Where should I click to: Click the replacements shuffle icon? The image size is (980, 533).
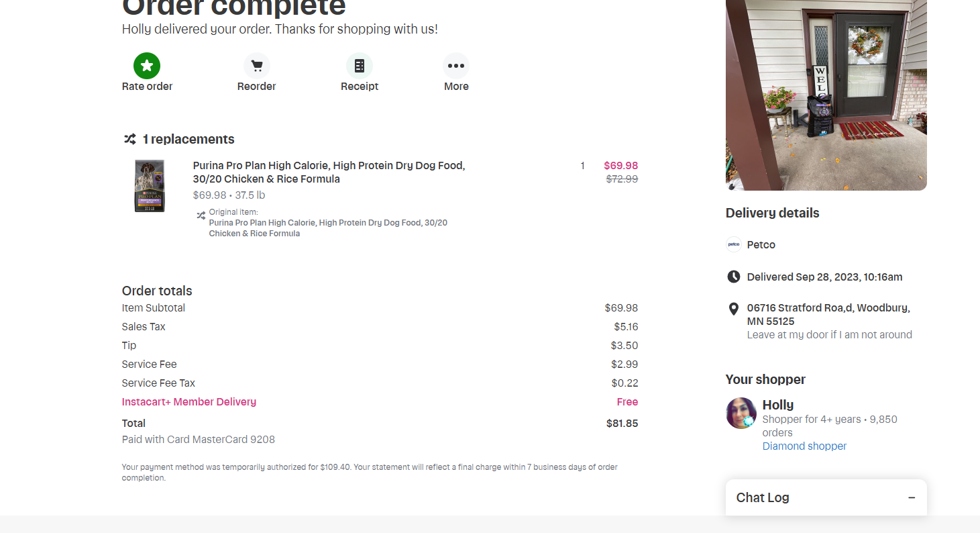tap(129, 139)
